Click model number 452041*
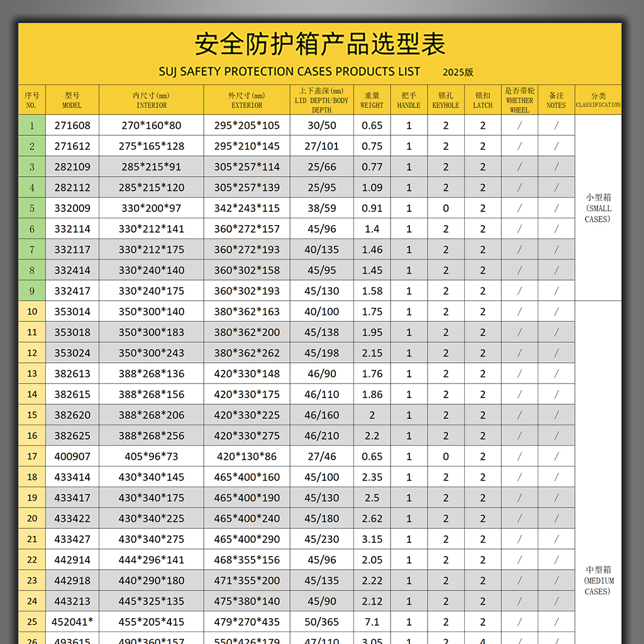This screenshot has width=644, height=644. tap(72, 621)
